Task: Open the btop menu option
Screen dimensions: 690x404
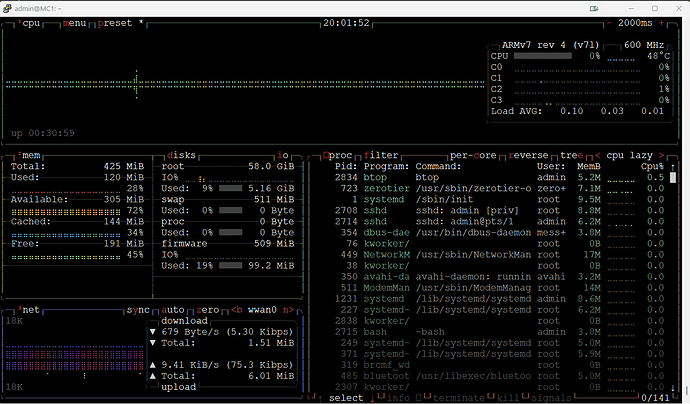Action: [74, 23]
